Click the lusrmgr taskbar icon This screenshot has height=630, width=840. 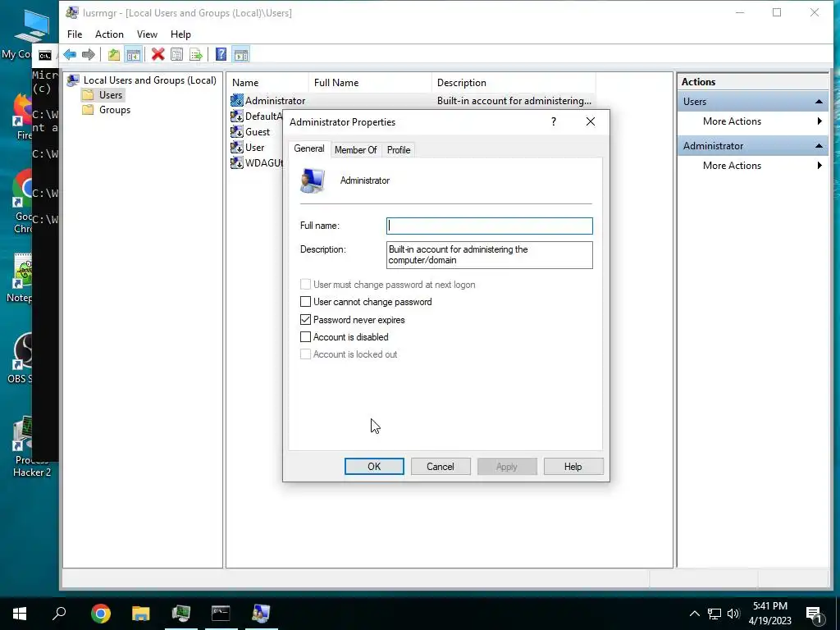tap(261, 613)
